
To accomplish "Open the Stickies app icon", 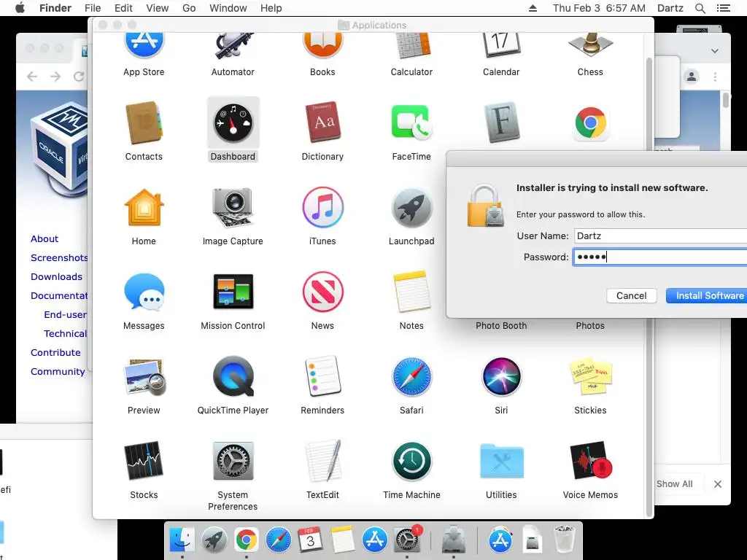I will (590, 376).
